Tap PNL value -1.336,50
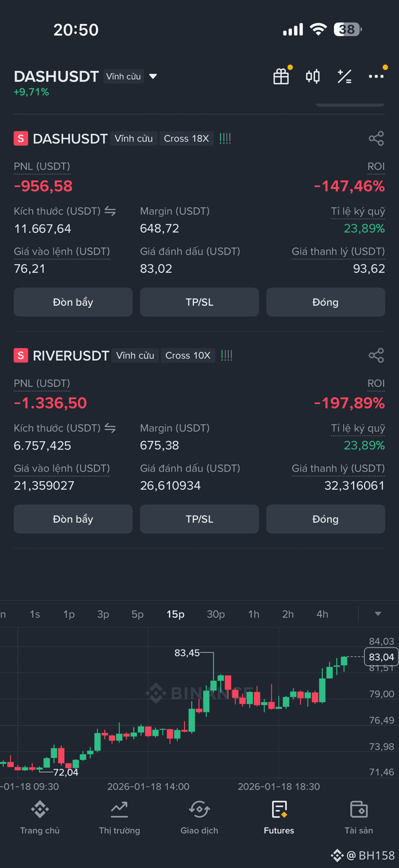The height and width of the screenshot is (868, 399). click(x=51, y=403)
